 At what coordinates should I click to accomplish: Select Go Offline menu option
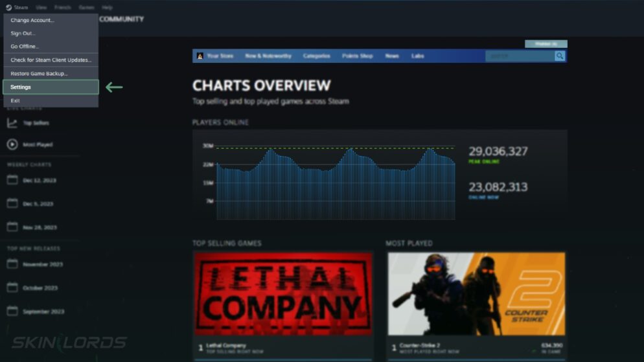[x=51, y=47]
